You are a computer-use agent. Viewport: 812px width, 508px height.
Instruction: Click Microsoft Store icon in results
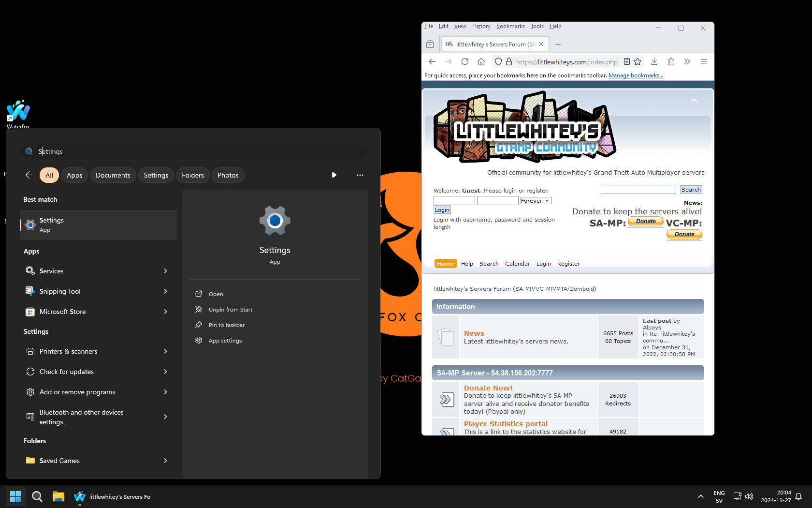[30, 312]
